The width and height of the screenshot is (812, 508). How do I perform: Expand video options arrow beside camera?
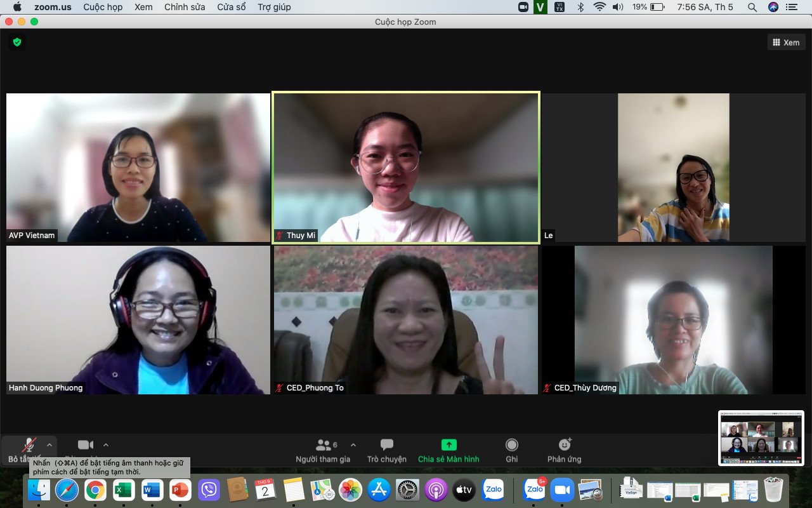(106, 444)
